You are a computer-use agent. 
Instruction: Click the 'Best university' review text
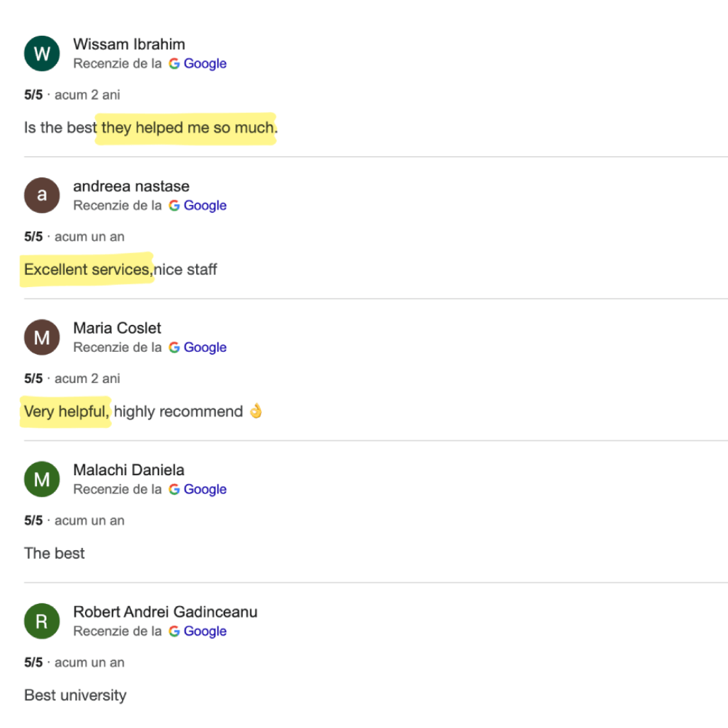coord(75,695)
